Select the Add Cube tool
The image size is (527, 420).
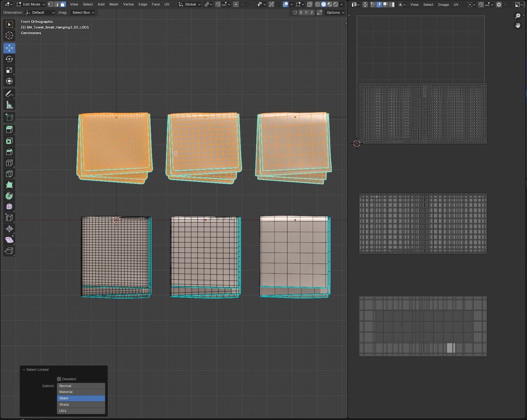click(x=9, y=117)
